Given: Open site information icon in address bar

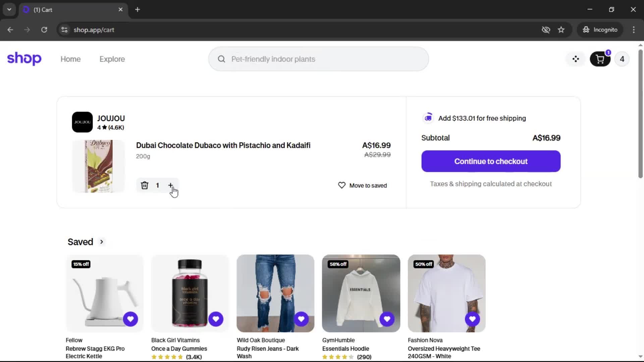Looking at the screenshot, I should coord(64,30).
